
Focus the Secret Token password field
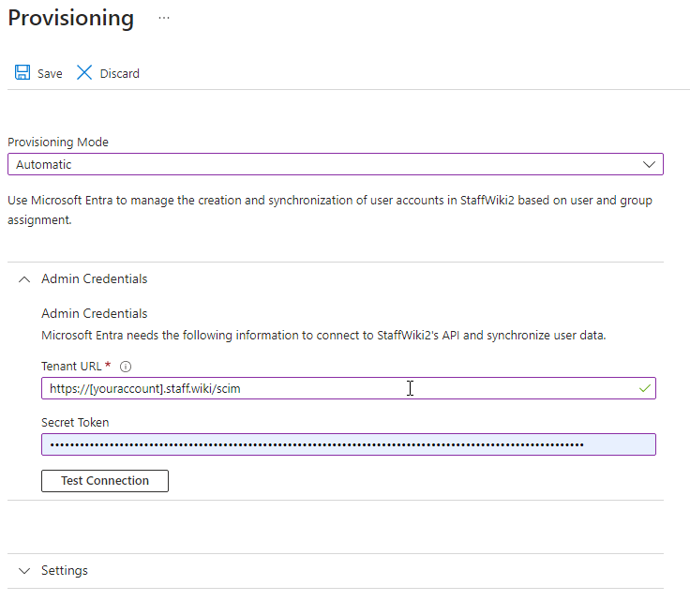pyautogui.click(x=348, y=444)
